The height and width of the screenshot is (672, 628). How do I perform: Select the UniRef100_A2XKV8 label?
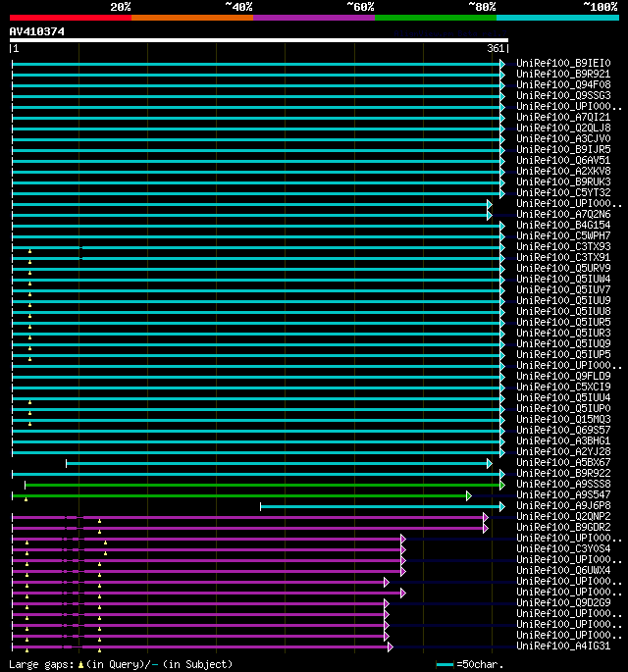(563, 171)
